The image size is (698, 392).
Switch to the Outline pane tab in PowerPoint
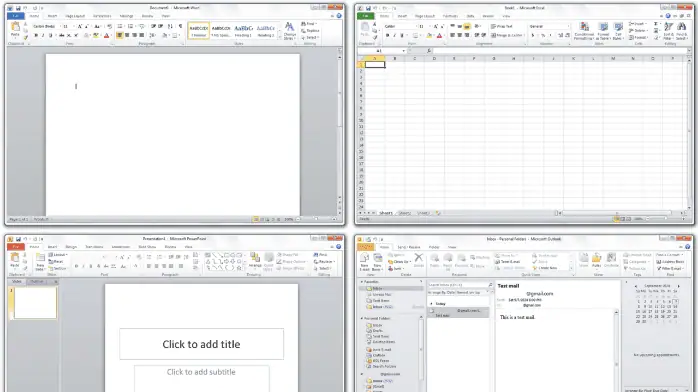tap(37, 282)
